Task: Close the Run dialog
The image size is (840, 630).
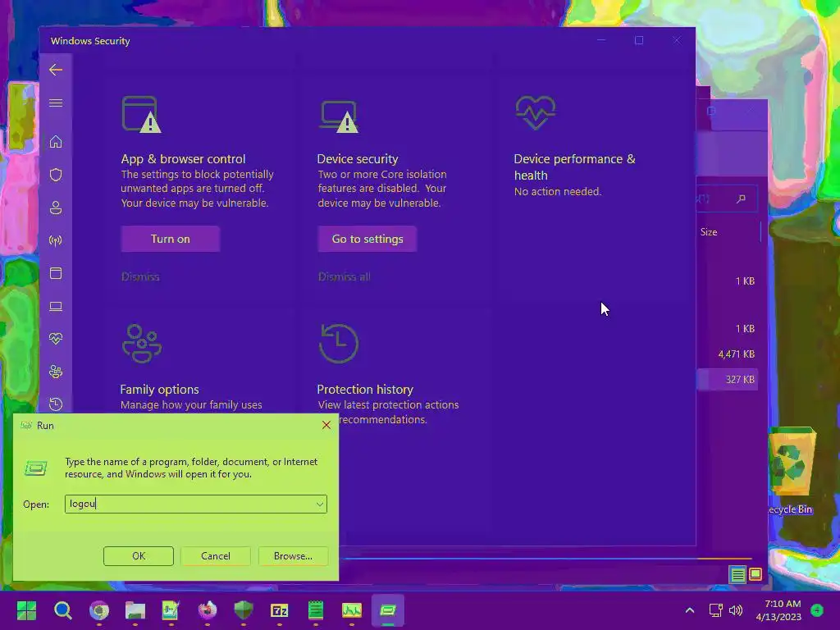Action: point(326,426)
